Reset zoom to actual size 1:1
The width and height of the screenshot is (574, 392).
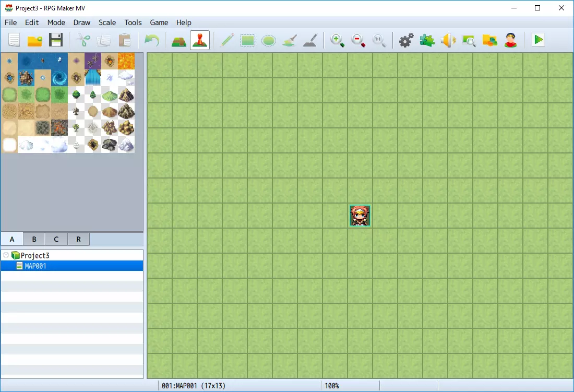pos(379,40)
